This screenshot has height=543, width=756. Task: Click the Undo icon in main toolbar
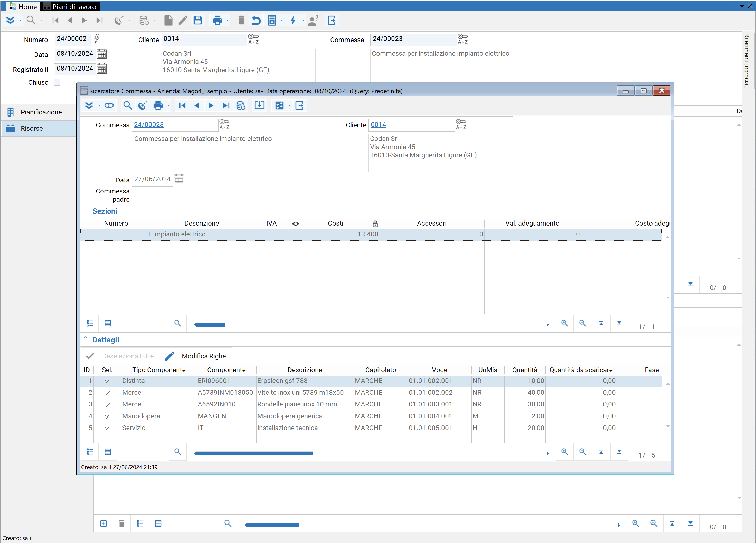256,20
